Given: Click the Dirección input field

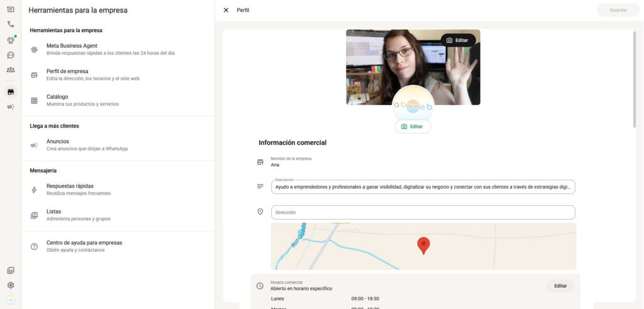Looking at the screenshot, I should (423, 213).
